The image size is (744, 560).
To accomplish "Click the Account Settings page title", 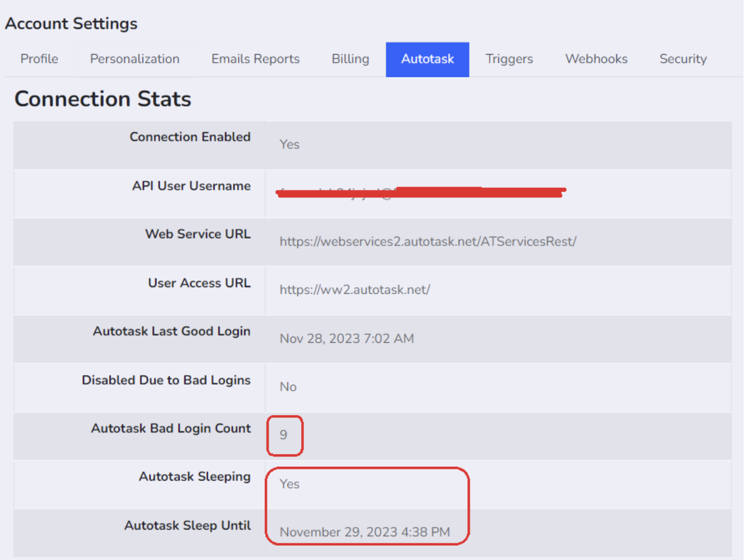I will (71, 24).
